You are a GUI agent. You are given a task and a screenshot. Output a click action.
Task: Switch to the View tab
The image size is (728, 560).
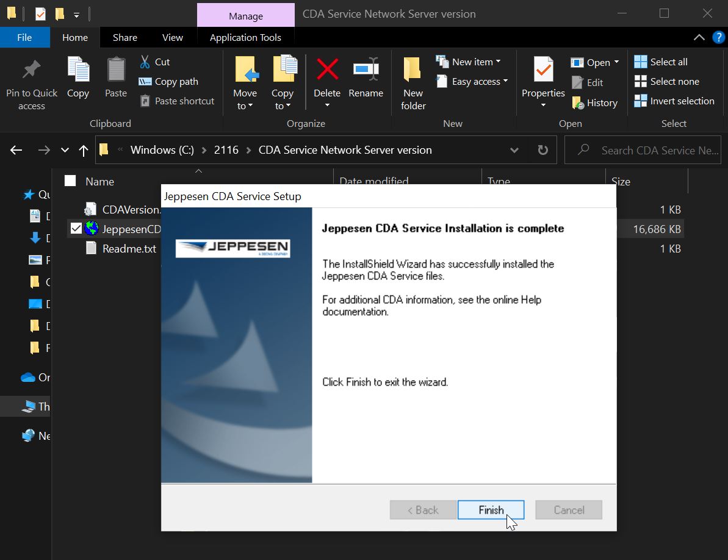[172, 37]
